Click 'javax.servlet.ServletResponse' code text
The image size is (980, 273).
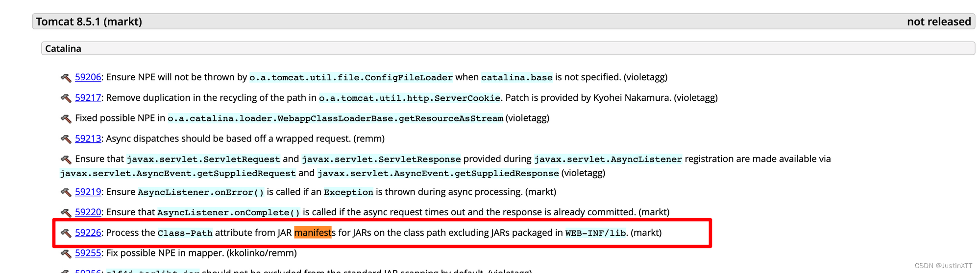tap(381, 159)
